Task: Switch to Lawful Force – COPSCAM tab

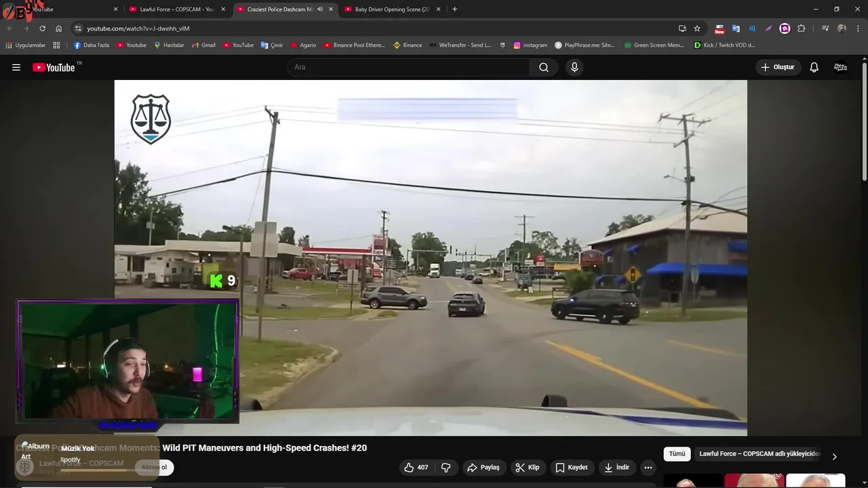Action: 176,9
